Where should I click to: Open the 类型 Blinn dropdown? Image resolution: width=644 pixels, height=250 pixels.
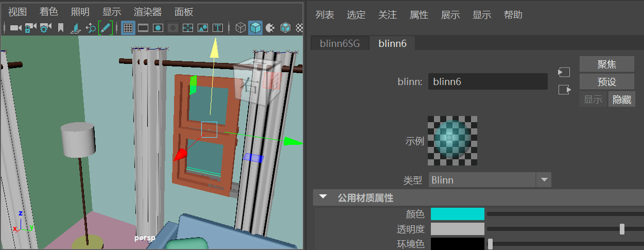click(490, 180)
